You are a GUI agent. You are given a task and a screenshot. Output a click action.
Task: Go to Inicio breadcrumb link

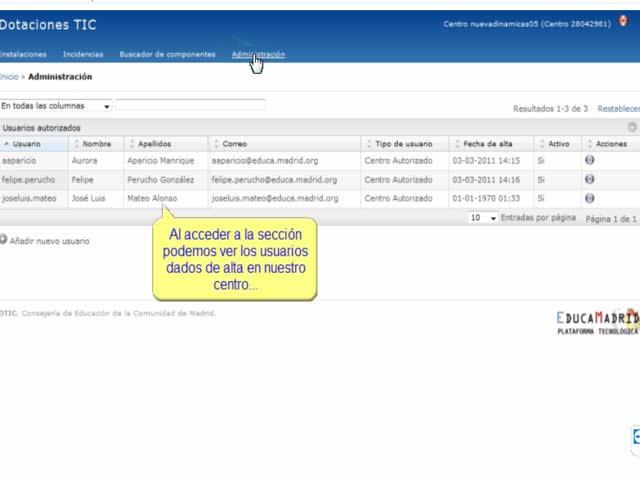coord(9,77)
